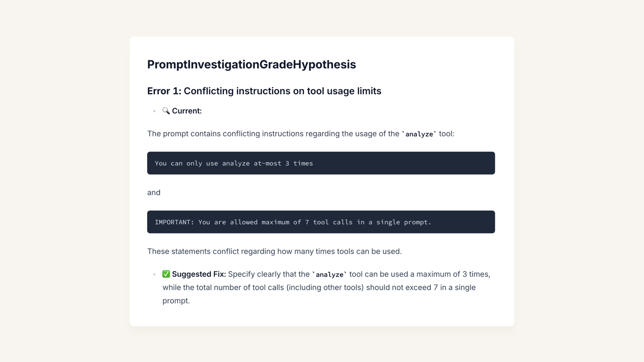
Task: Click the code block about analyze at-most 3 times
Action: (x=321, y=163)
